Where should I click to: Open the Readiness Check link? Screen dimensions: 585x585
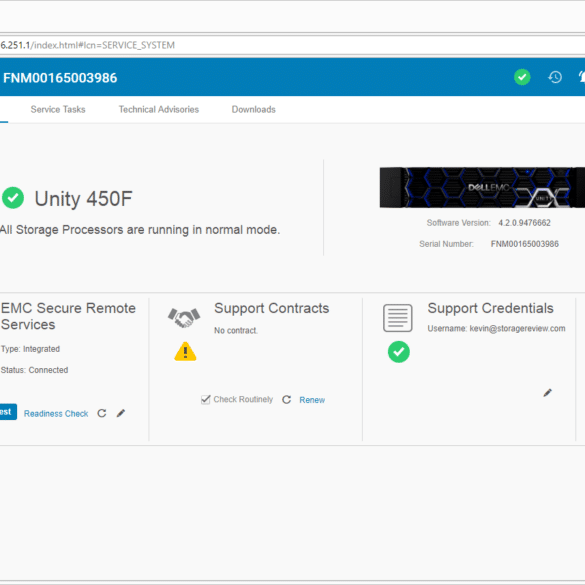pos(56,413)
